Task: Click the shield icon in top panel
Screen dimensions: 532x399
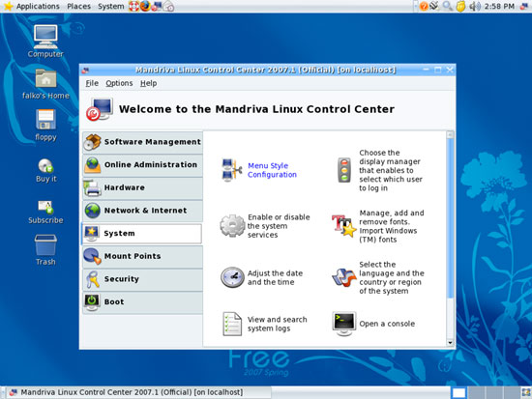Action: click(x=460, y=7)
